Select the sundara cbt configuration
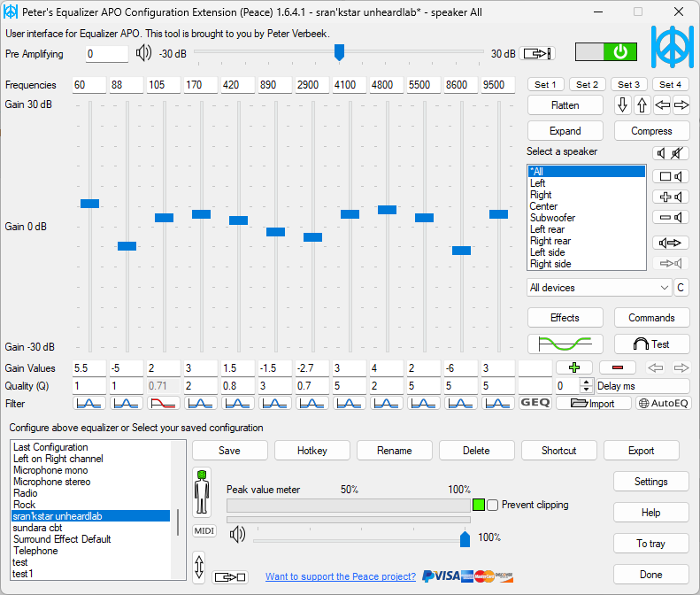The image size is (700, 595). coord(90,528)
